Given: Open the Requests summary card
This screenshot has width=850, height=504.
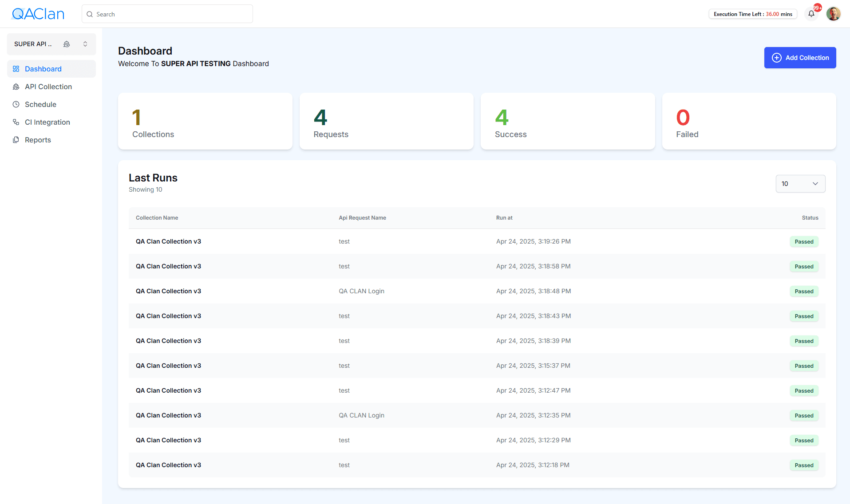Looking at the screenshot, I should coord(386,121).
